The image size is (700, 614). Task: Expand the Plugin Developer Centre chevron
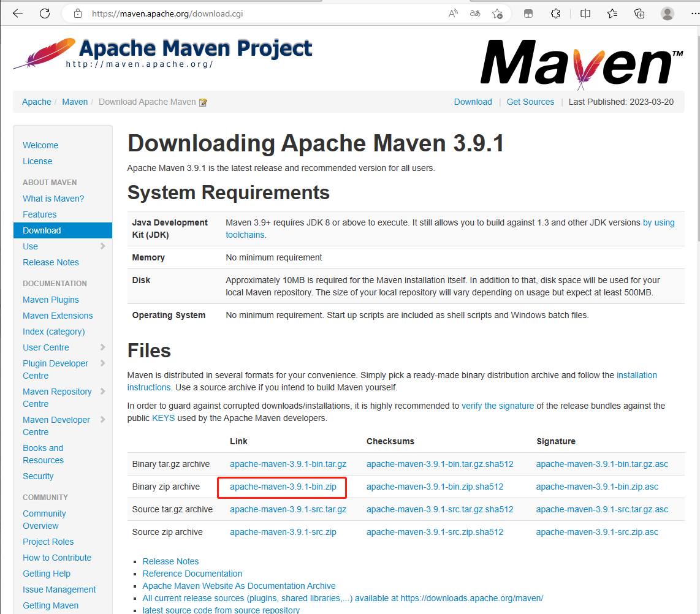pos(103,363)
